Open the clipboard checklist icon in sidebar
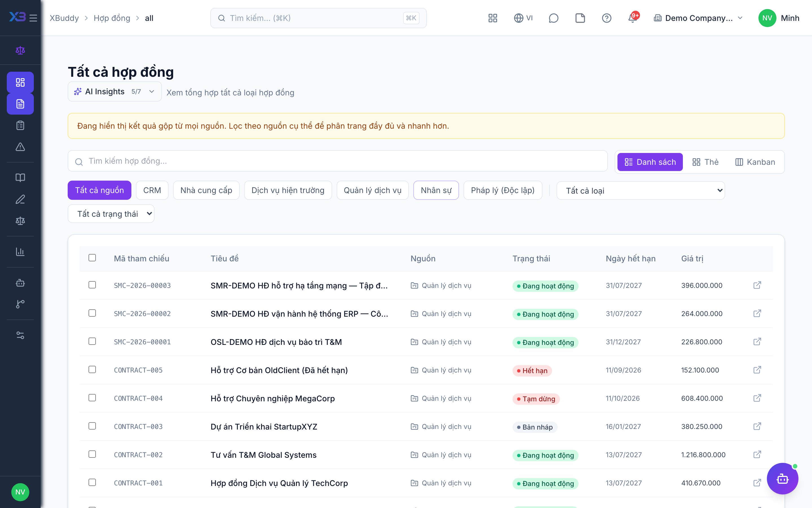This screenshot has height=508, width=812. (20, 125)
